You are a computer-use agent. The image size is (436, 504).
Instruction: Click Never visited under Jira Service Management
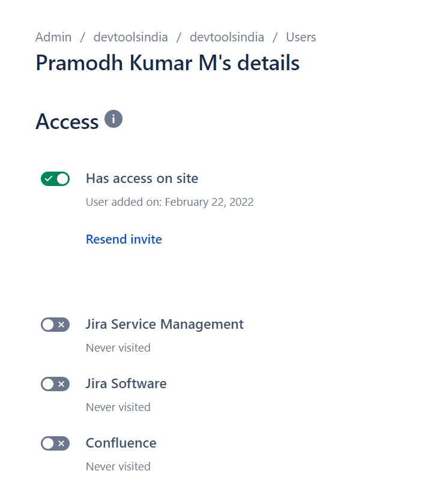[118, 348]
